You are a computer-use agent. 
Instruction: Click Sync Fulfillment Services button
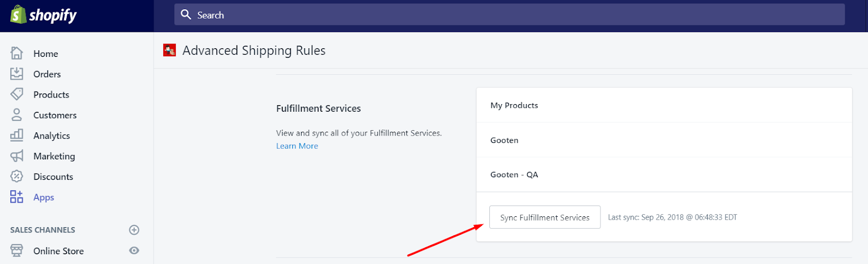pyautogui.click(x=545, y=217)
